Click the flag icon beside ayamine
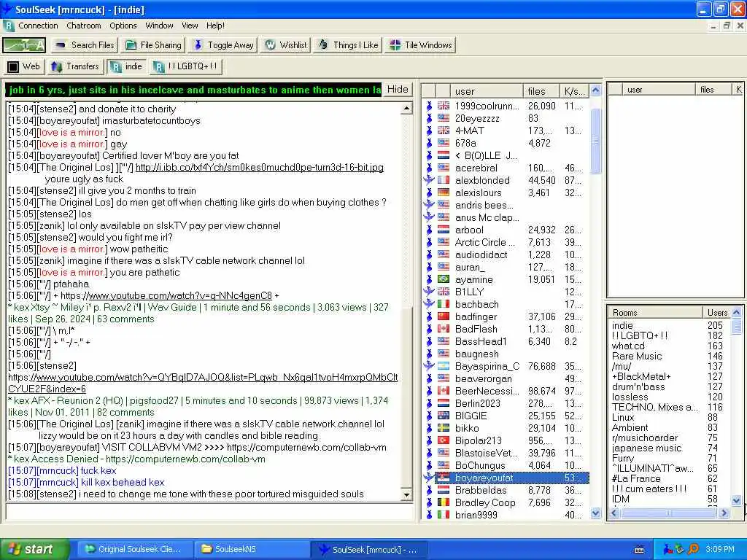 (444, 279)
